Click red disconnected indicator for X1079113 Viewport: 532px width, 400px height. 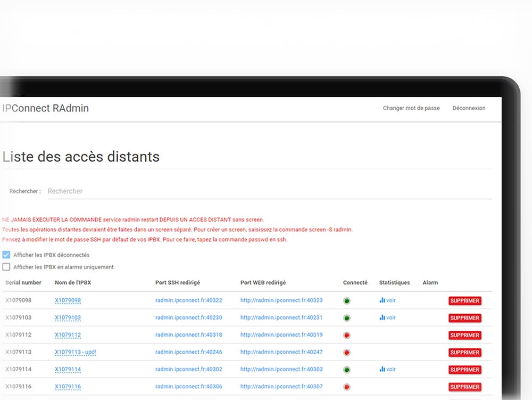click(x=347, y=353)
